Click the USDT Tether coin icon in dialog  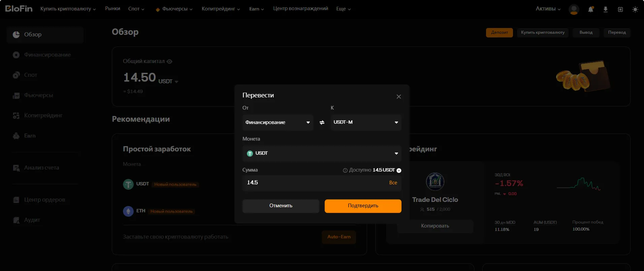tap(250, 153)
